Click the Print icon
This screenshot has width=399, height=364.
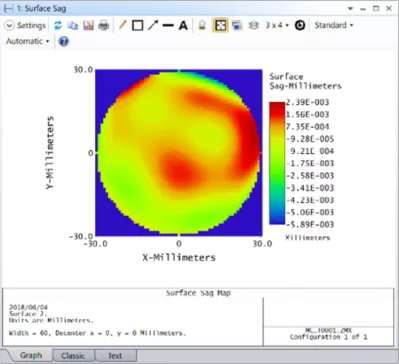tap(104, 25)
